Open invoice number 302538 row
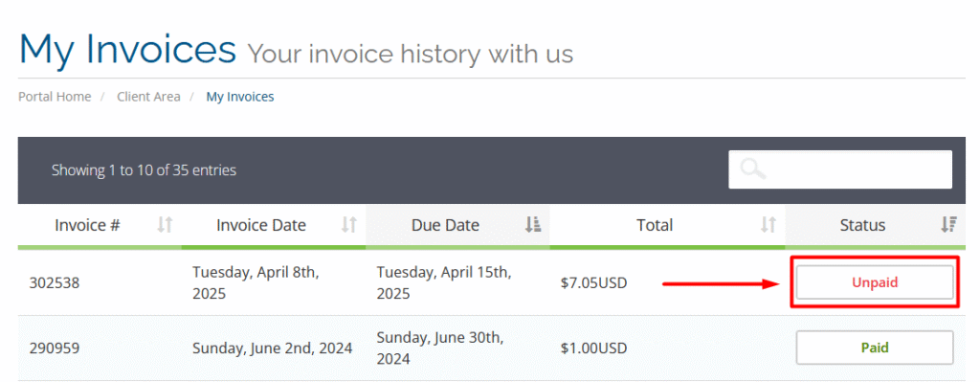Image resolution: width=980 pixels, height=382 pixels. click(492, 282)
